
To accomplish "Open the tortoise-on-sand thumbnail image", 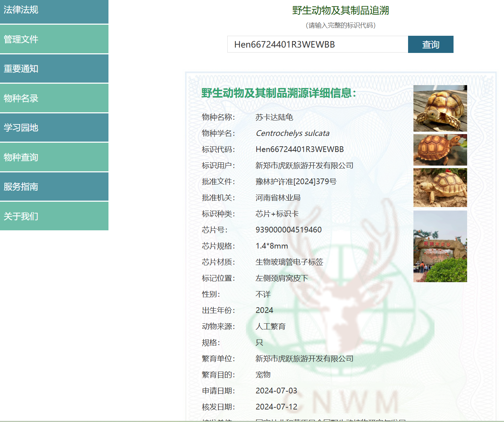I will [x=440, y=188].
